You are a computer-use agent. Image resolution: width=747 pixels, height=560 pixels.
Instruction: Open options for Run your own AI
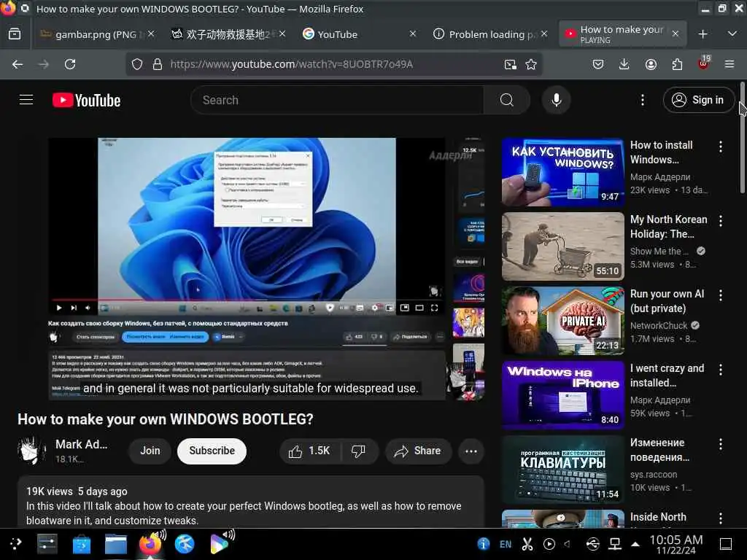click(x=721, y=295)
